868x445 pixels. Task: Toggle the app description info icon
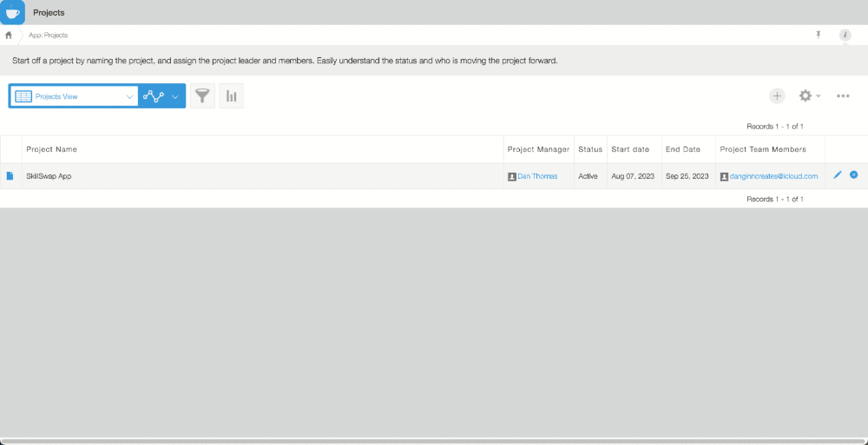[845, 35]
